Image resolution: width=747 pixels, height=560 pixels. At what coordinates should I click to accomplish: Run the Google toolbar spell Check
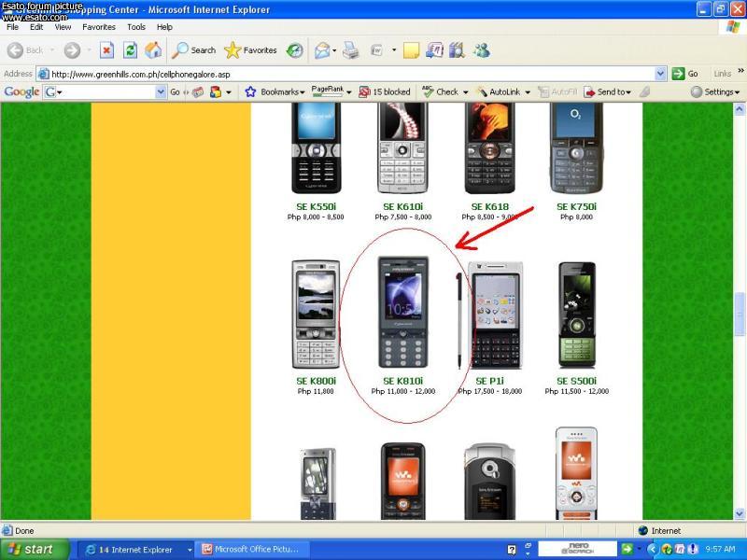441,91
